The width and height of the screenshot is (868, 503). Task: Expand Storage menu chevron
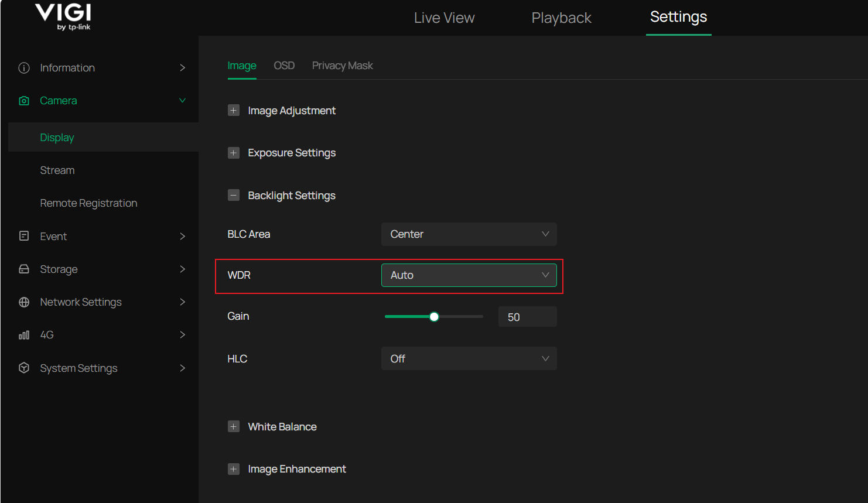(183, 269)
